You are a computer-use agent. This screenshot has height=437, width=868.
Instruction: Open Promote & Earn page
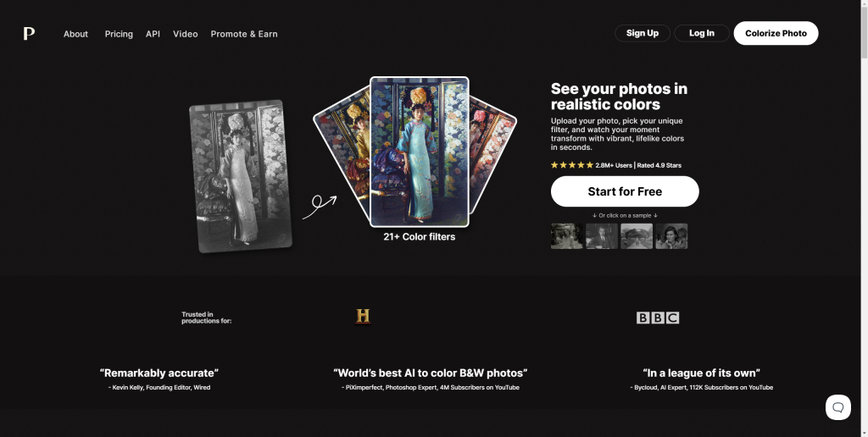[243, 34]
